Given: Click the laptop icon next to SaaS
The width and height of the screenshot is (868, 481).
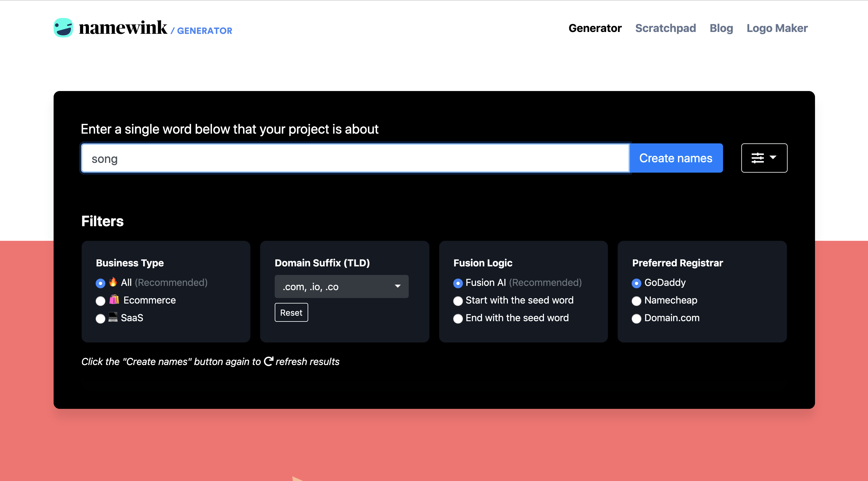Looking at the screenshot, I should pyautogui.click(x=113, y=317).
